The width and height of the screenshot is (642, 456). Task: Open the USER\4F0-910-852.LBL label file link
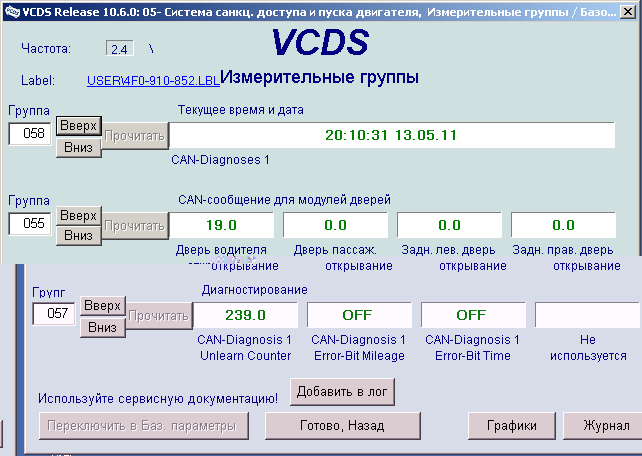[x=153, y=81]
